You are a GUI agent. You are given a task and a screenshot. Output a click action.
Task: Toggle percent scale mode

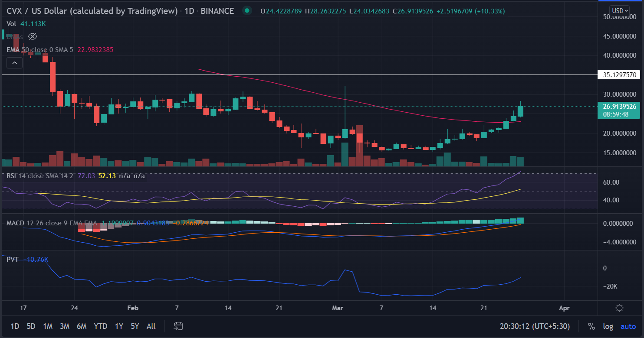[x=591, y=326]
